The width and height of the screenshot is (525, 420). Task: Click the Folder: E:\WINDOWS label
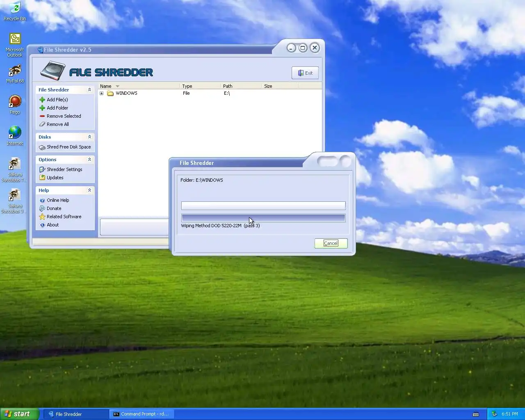click(x=202, y=180)
